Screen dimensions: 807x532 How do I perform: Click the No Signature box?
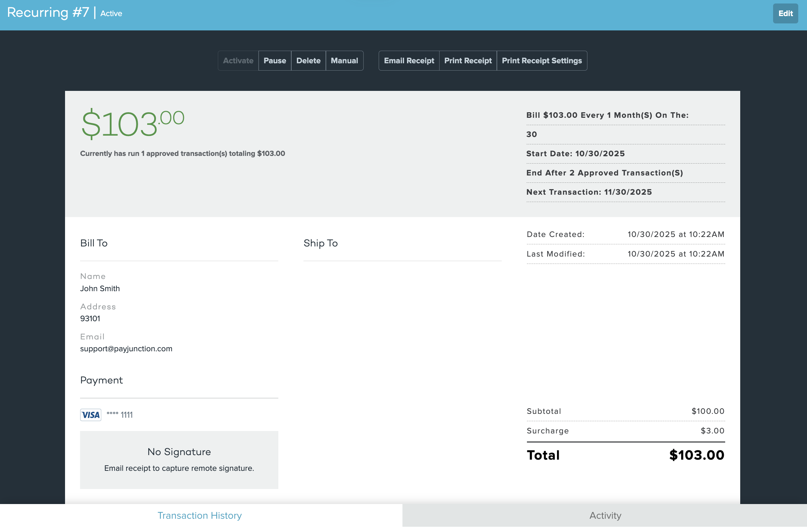179,460
